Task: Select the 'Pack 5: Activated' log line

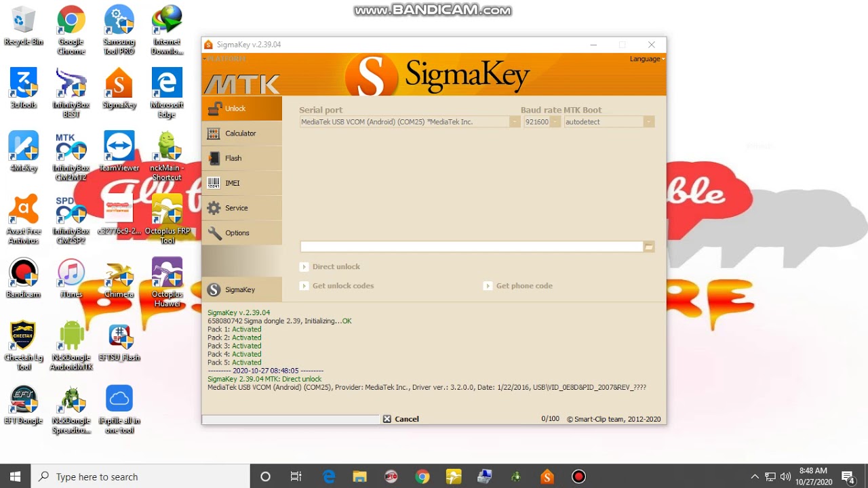Action: (234, 363)
